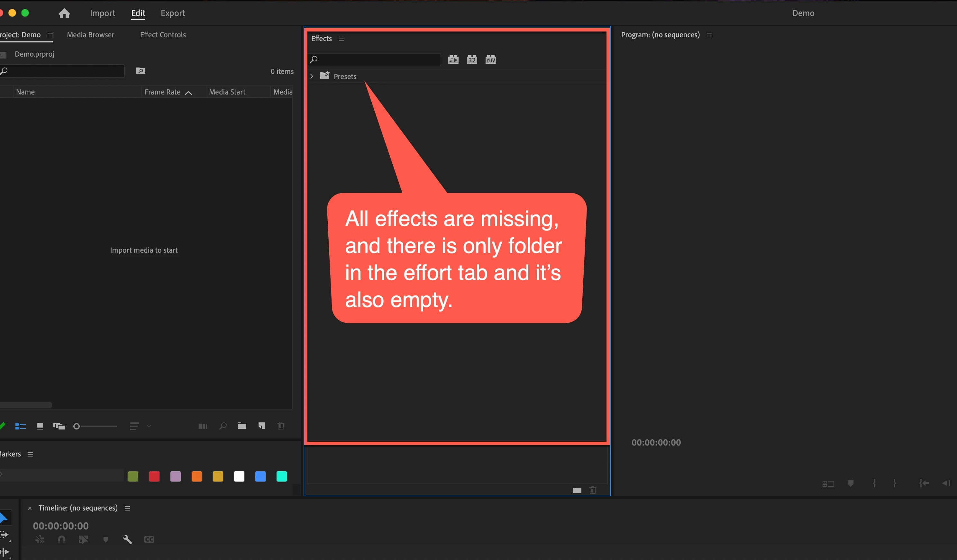Open Project panel hamburger menu
Image resolution: width=957 pixels, height=560 pixels.
click(50, 35)
